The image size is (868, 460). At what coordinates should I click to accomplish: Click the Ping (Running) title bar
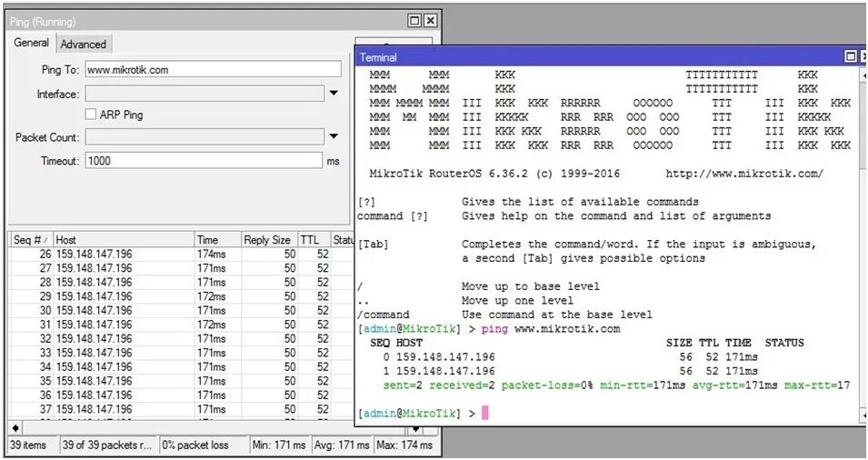(207, 22)
